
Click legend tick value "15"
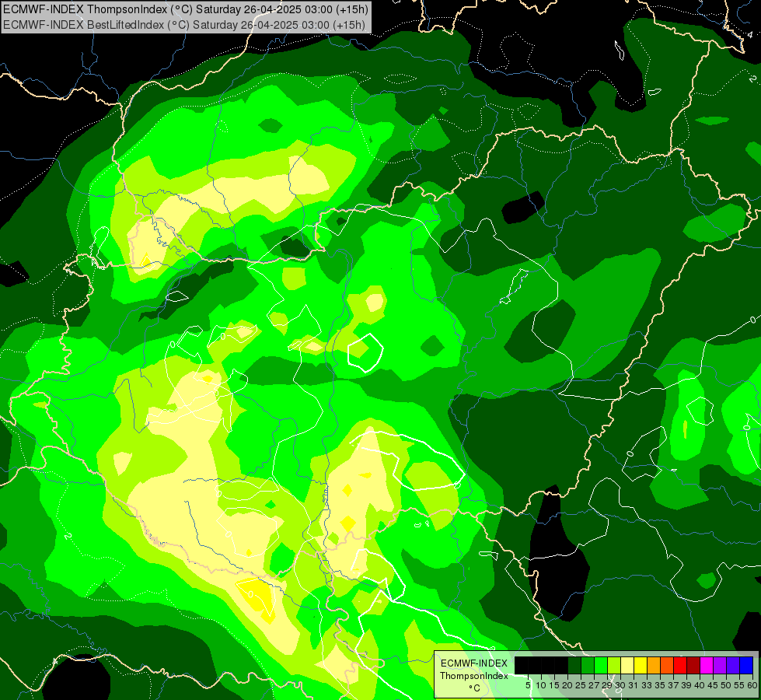[554, 685]
